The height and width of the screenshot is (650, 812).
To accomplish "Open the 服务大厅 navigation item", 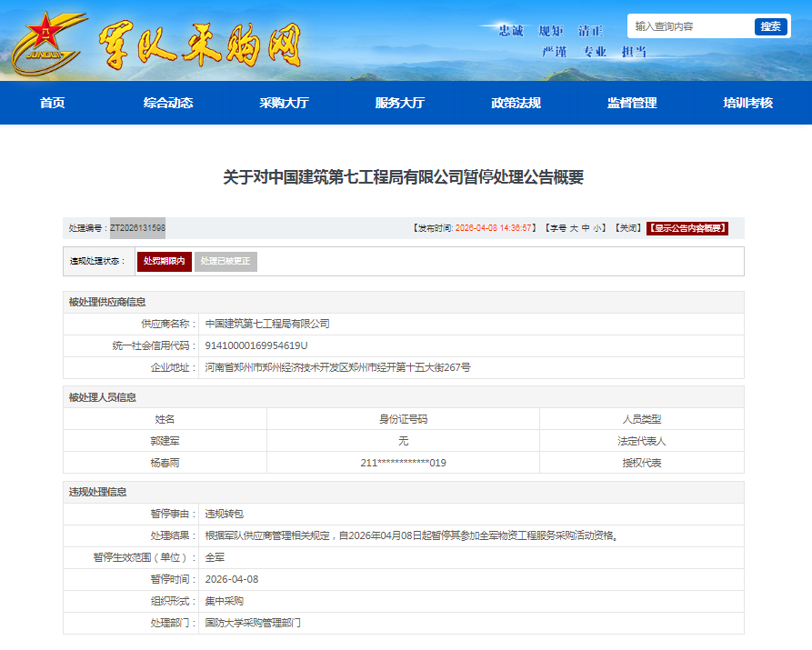I will click(x=400, y=103).
